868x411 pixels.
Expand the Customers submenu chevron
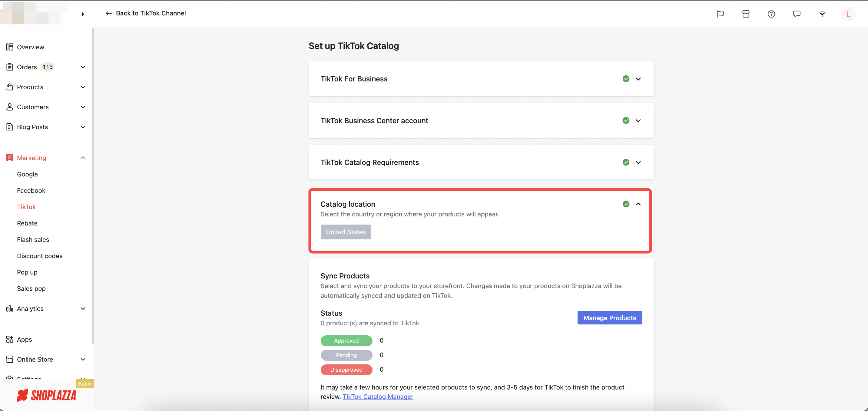click(83, 107)
